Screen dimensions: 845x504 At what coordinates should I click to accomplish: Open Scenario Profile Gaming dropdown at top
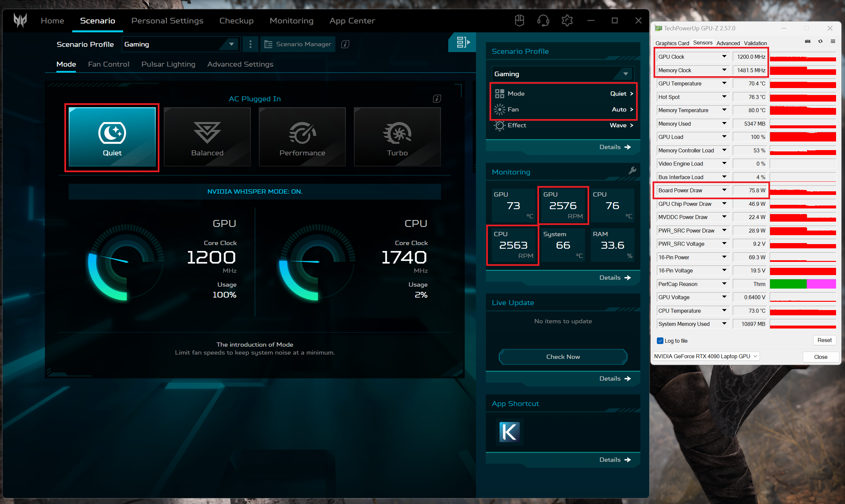[181, 44]
